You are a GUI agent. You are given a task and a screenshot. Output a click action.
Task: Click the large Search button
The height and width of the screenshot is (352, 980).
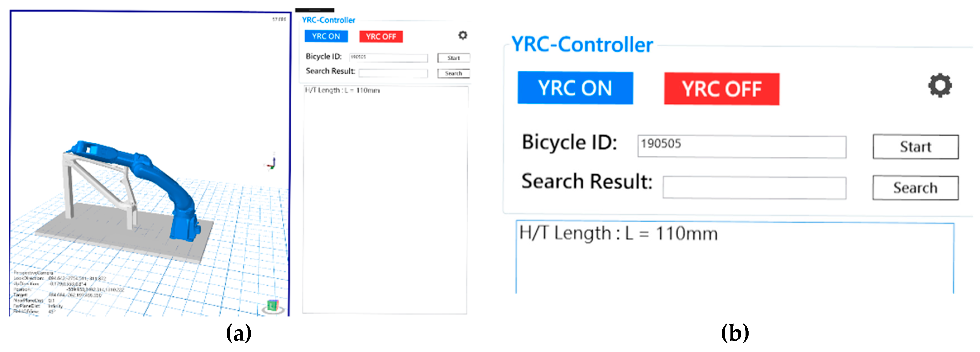coord(915,188)
